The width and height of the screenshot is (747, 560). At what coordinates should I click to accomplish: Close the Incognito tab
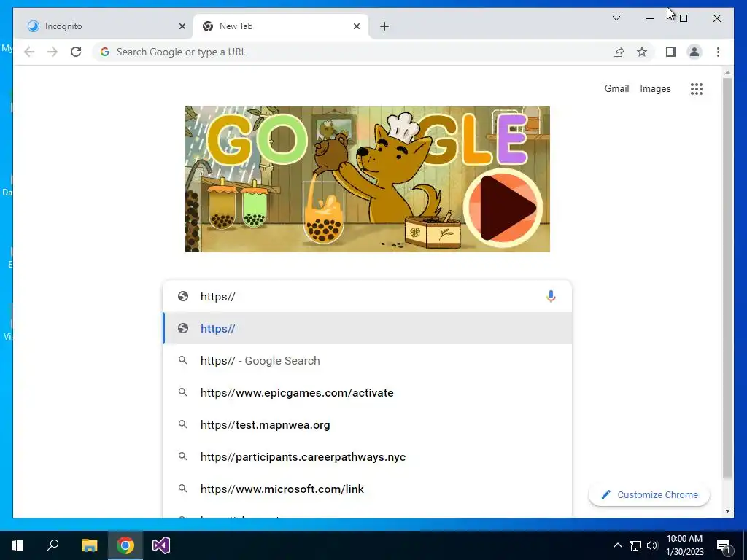[x=182, y=26]
